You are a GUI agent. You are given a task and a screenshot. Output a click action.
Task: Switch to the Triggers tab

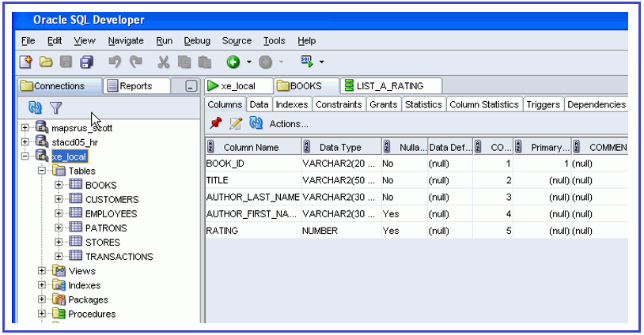[x=543, y=104]
